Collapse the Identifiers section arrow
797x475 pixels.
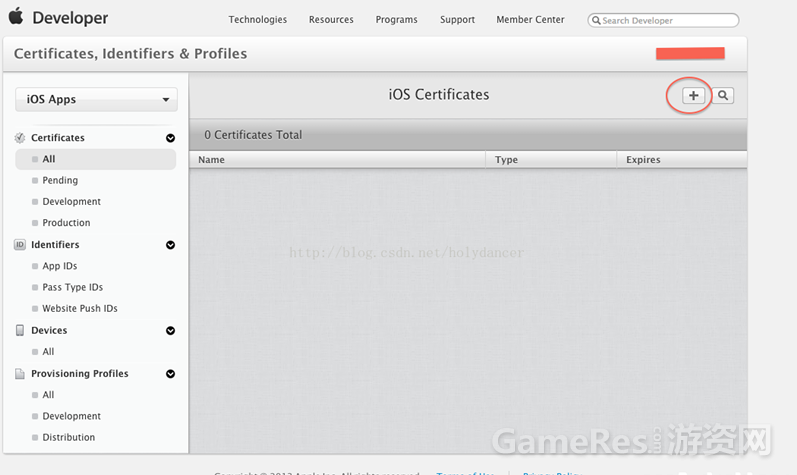[x=170, y=245]
